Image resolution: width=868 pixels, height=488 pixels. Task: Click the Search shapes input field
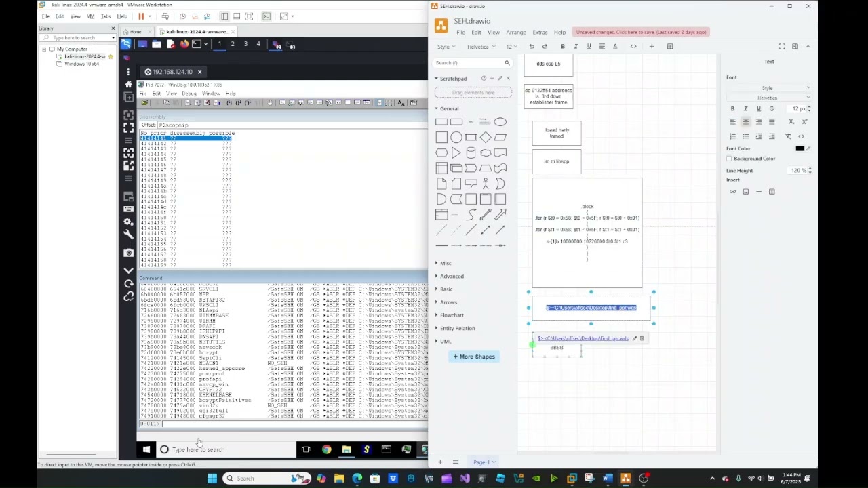pyautogui.click(x=468, y=63)
